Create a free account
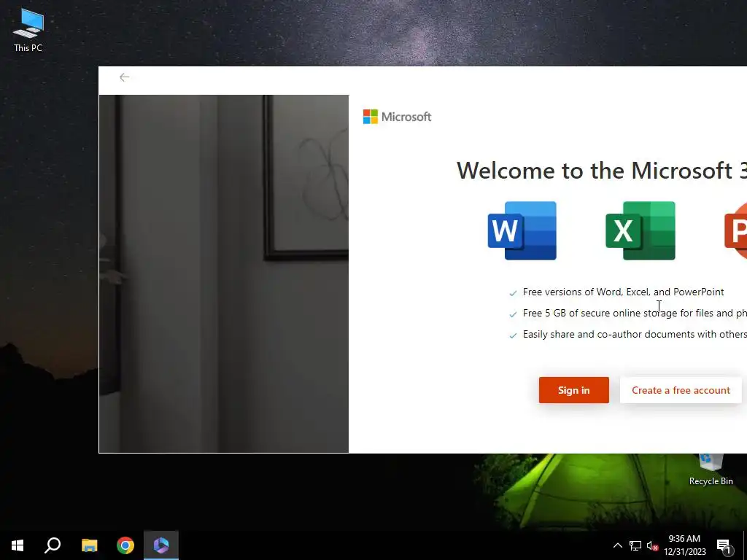Screen dimensions: 747x560 click(x=681, y=390)
